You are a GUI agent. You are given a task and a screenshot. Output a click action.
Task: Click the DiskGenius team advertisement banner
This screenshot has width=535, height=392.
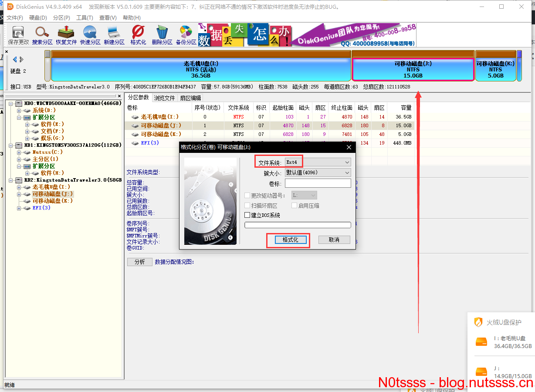[307, 35]
